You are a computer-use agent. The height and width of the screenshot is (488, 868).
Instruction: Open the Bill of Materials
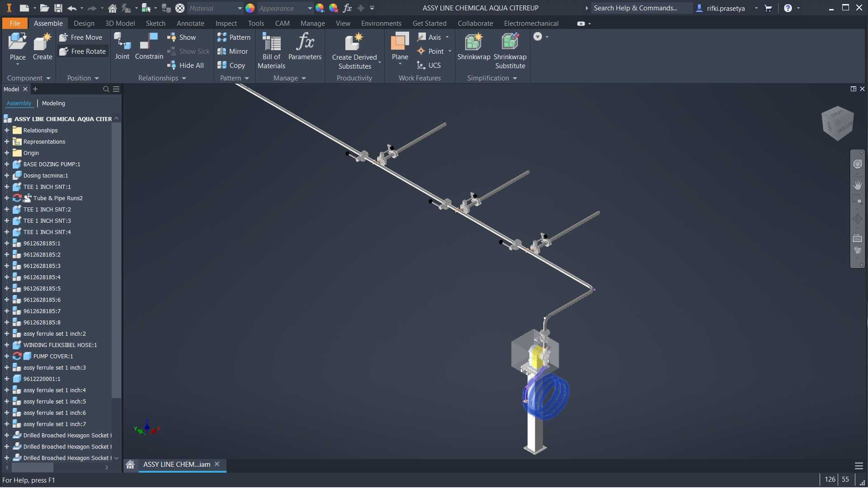pos(271,51)
